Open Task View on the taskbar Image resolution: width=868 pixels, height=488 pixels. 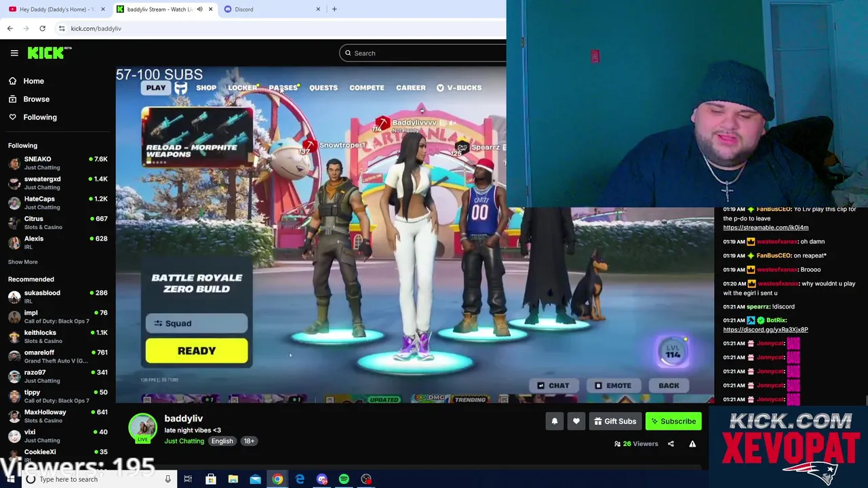point(188,479)
